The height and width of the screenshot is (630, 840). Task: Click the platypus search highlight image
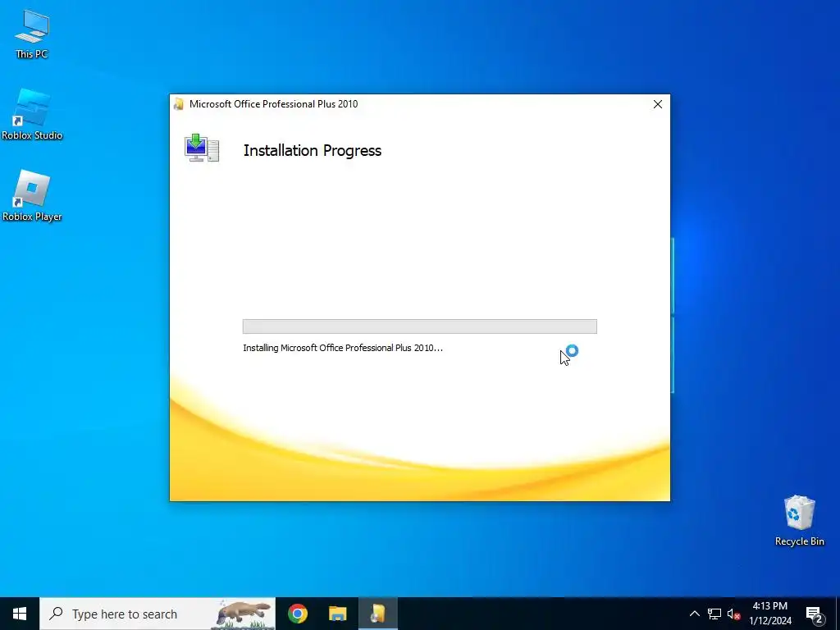pyautogui.click(x=244, y=614)
